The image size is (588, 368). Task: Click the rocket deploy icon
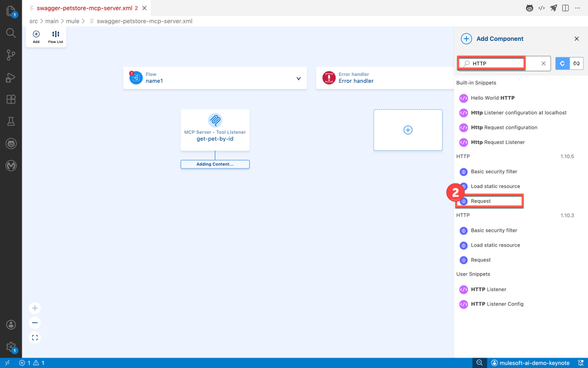[x=554, y=8]
